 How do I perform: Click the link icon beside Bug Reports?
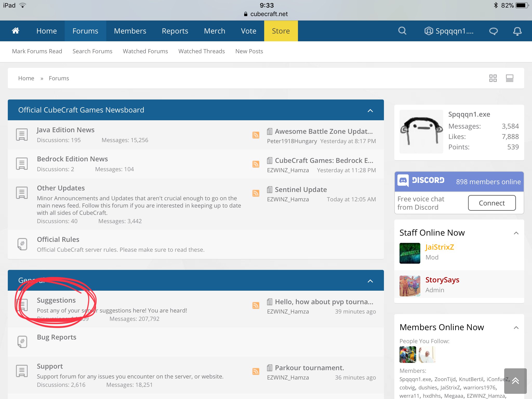(x=22, y=342)
